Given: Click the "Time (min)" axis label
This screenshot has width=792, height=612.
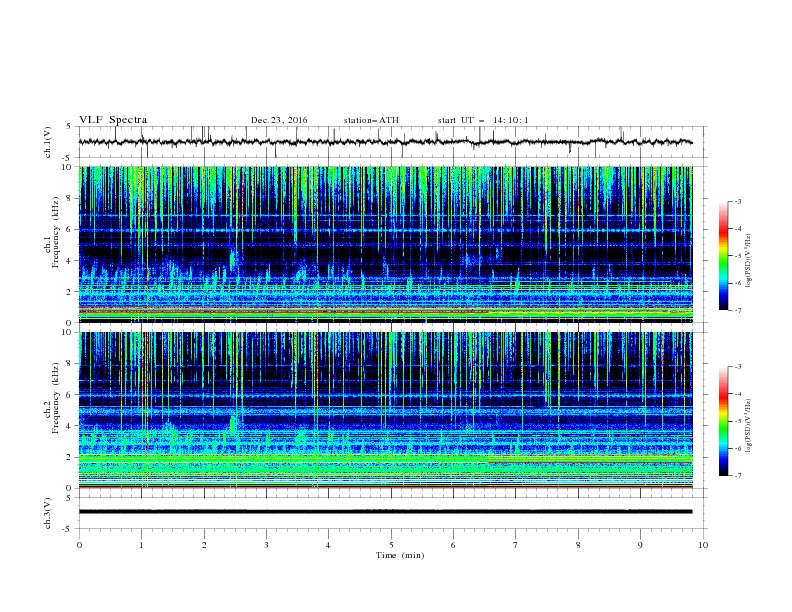Looking at the screenshot, I should click(400, 555).
